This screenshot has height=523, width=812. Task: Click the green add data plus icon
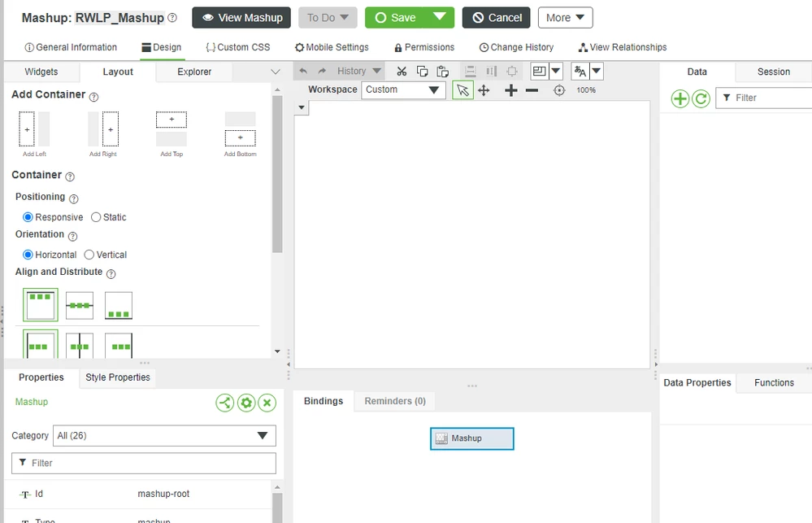coord(680,98)
